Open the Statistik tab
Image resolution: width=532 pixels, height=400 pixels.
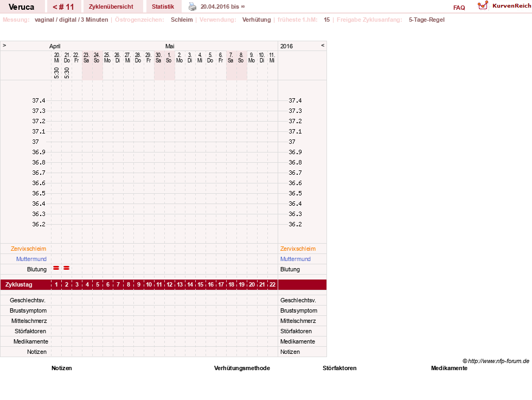163,7
